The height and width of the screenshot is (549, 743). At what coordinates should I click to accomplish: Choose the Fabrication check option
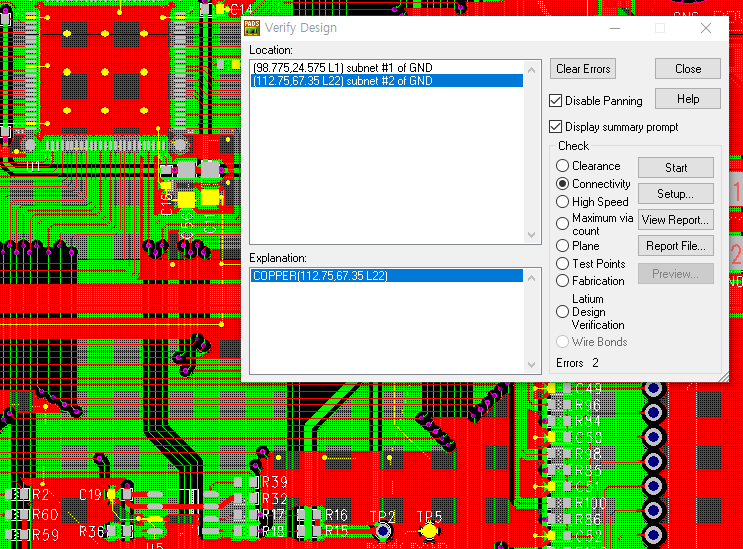(x=563, y=281)
